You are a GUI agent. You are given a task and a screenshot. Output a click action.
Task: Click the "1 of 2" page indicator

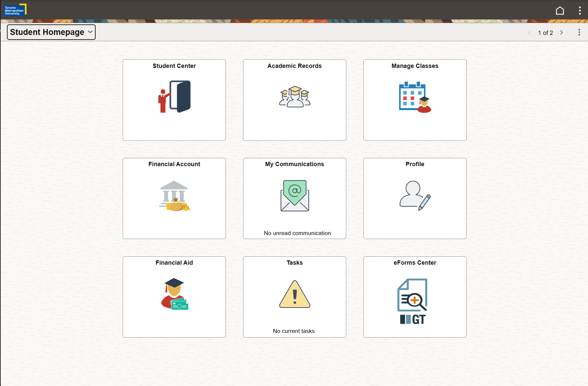(545, 33)
